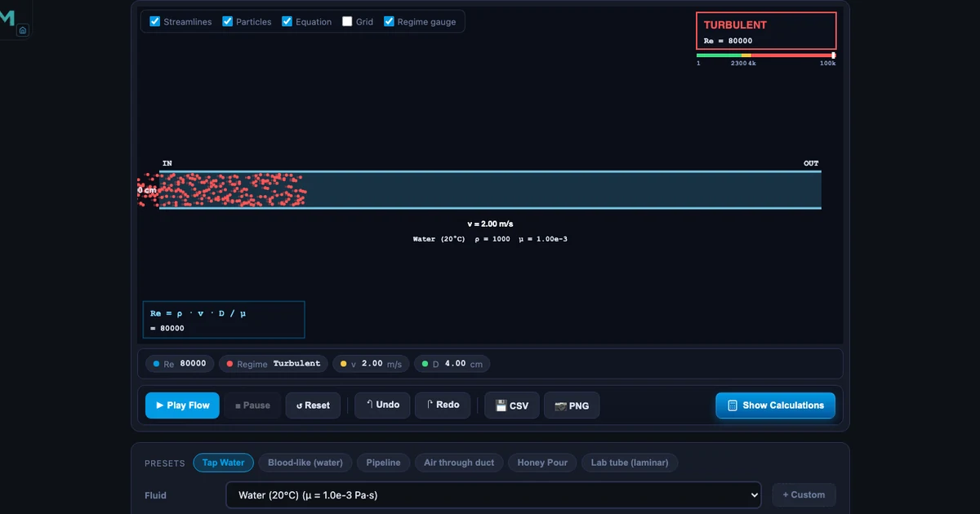Click the TURBULENT regime indicator box
This screenshot has width=980, height=514.
[x=766, y=31]
